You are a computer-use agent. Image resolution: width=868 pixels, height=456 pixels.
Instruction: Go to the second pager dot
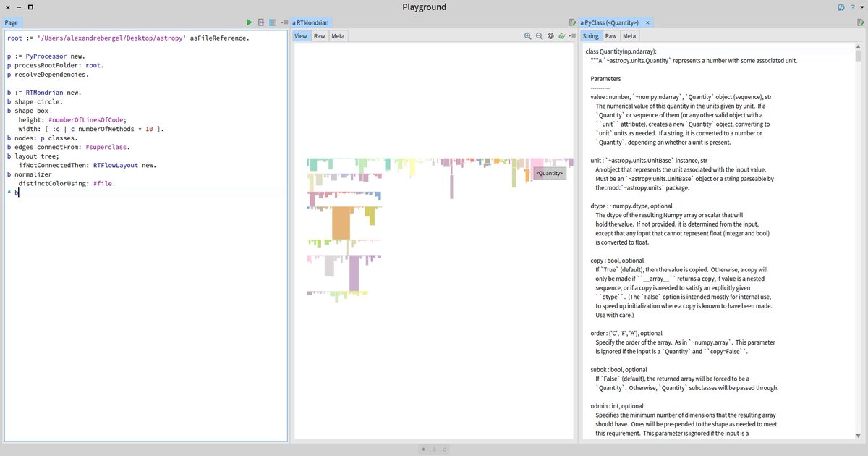click(434, 449)
